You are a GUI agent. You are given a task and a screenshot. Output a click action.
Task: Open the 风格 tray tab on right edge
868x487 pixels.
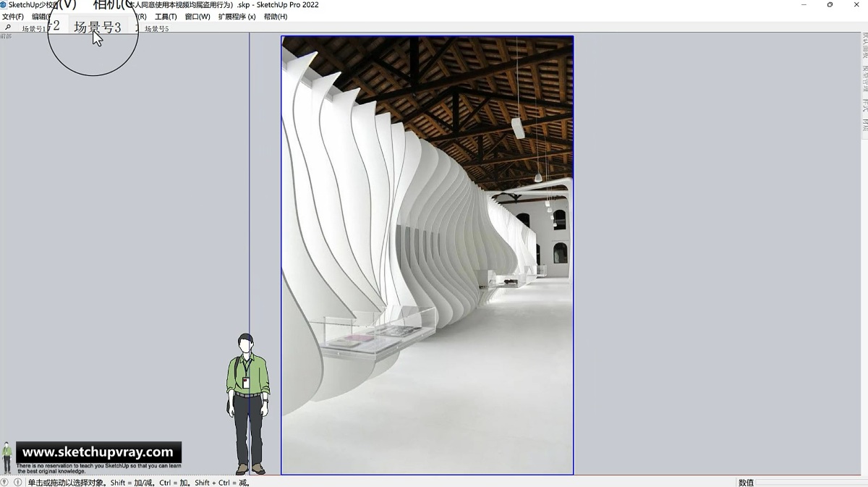[x=864, y=106]
